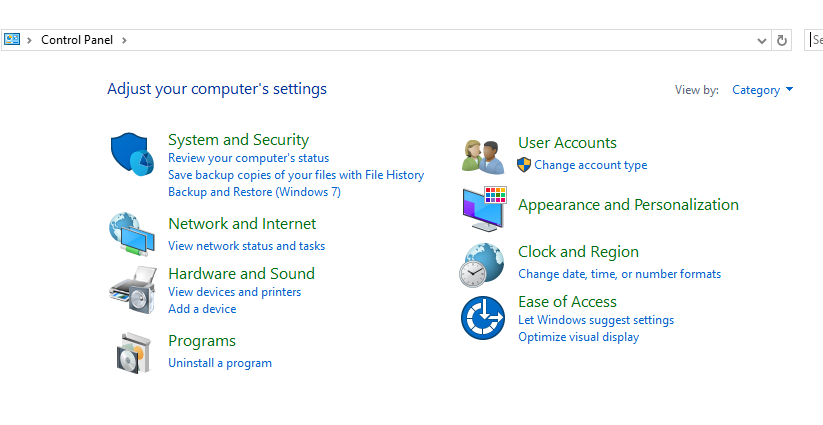Open Backup and Restore (Windows 7)

pos(254,192)
